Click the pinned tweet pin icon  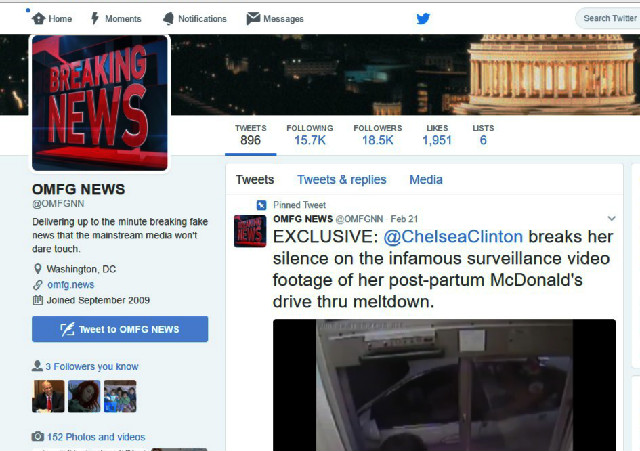pos(261,205)
